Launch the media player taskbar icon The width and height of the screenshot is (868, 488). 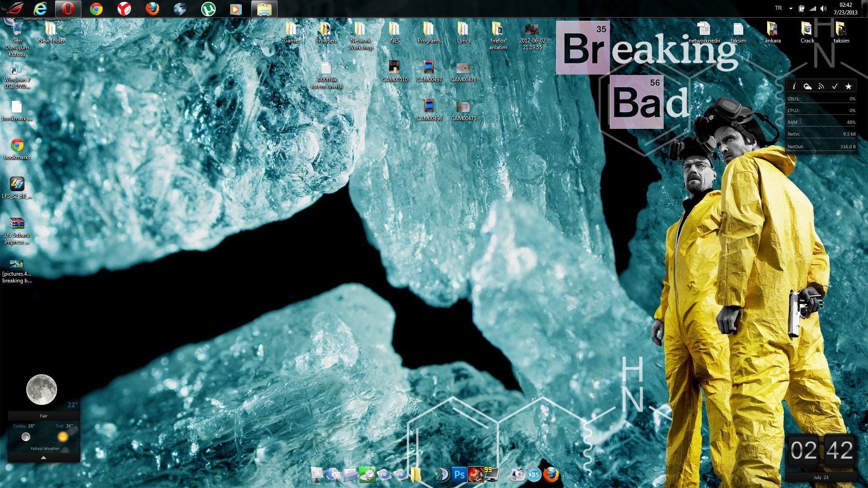(x=236, y=9)
